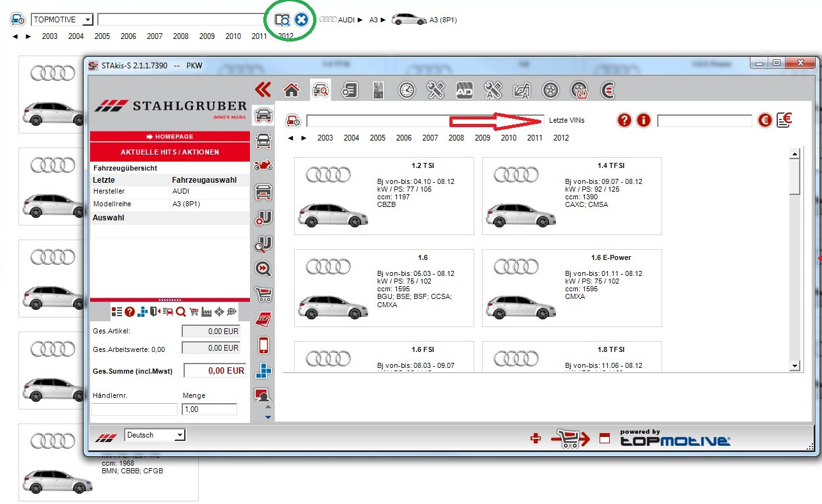822x504 pixels.
Task: Open DAT catalog icon
Action: click(378, 90)
